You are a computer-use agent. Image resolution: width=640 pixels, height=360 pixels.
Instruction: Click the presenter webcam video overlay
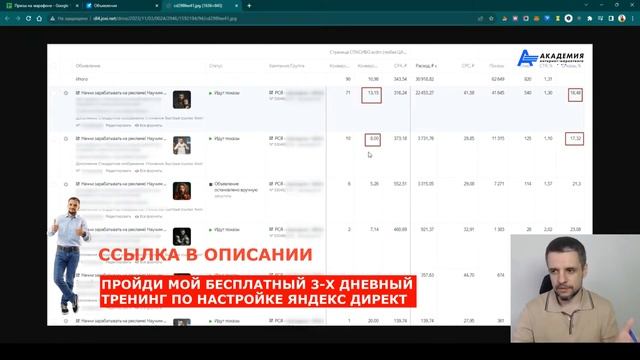pyautogui.click(x=575, y=289)
